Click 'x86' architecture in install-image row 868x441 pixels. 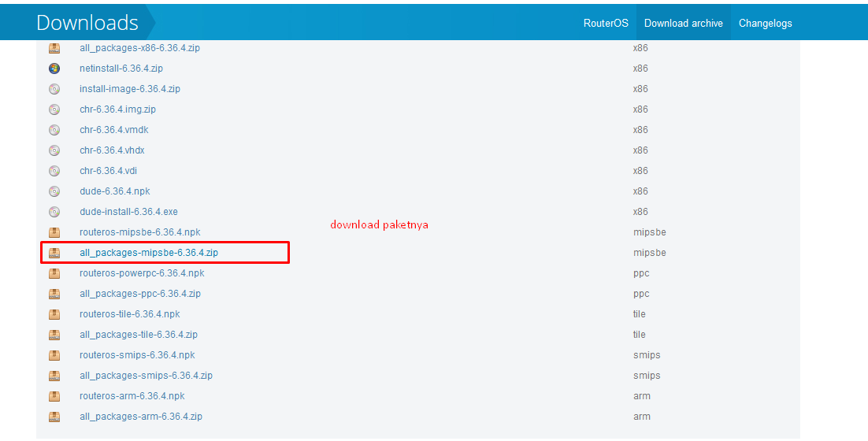pyautogui.click(x=640, y=89)
